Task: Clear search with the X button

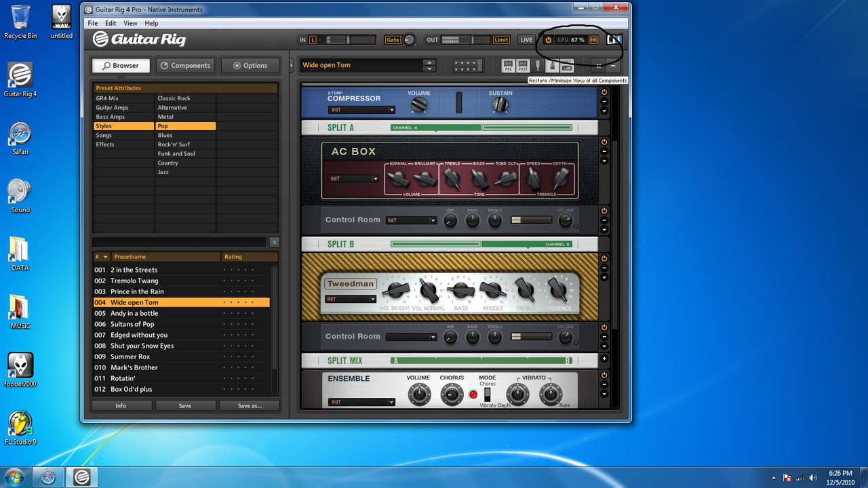Action: point(274,242)
